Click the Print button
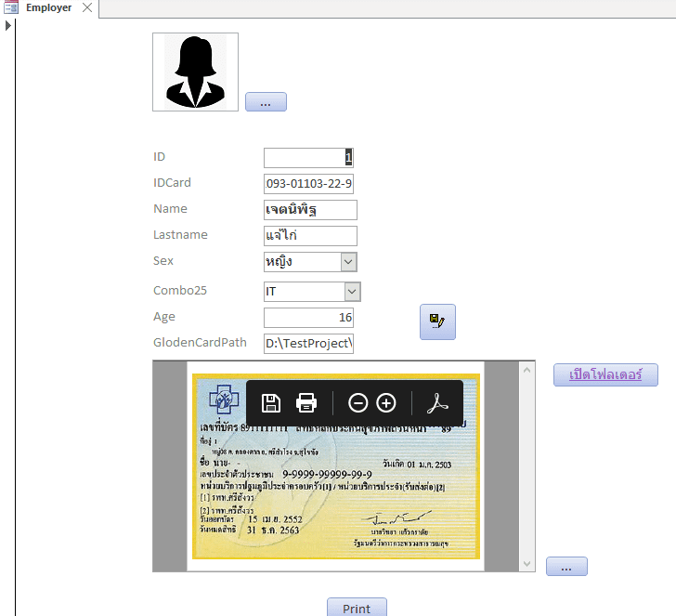The height and width of the screenshot is (616, 676). pos(357,608)
